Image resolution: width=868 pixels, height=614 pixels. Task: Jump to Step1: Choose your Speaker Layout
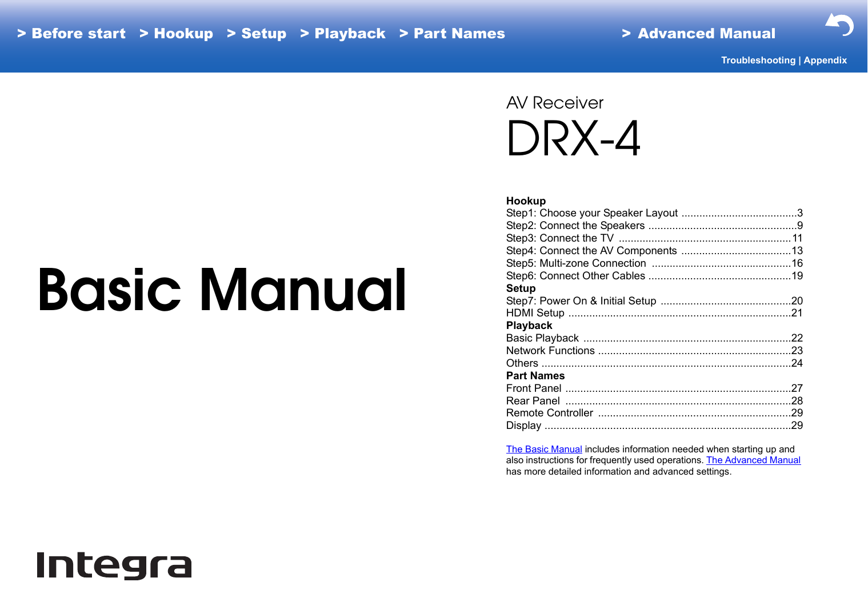(x=654, y=213)
